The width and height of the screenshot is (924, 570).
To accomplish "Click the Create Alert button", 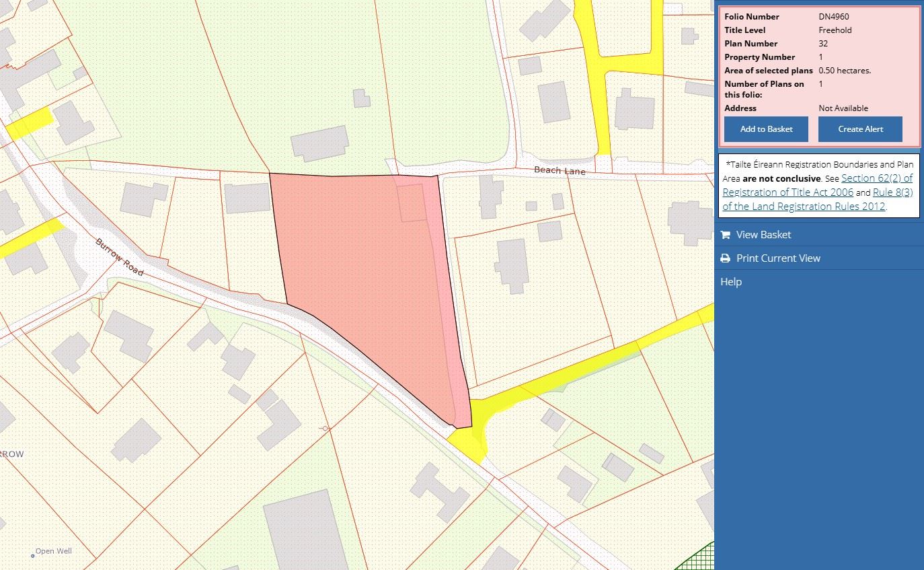I will [x=860, y=129].
